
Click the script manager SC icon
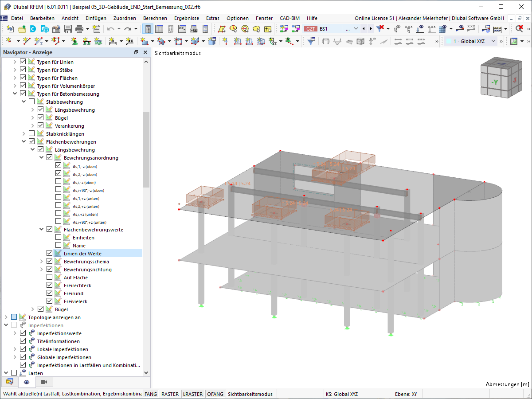click(193, 29)
